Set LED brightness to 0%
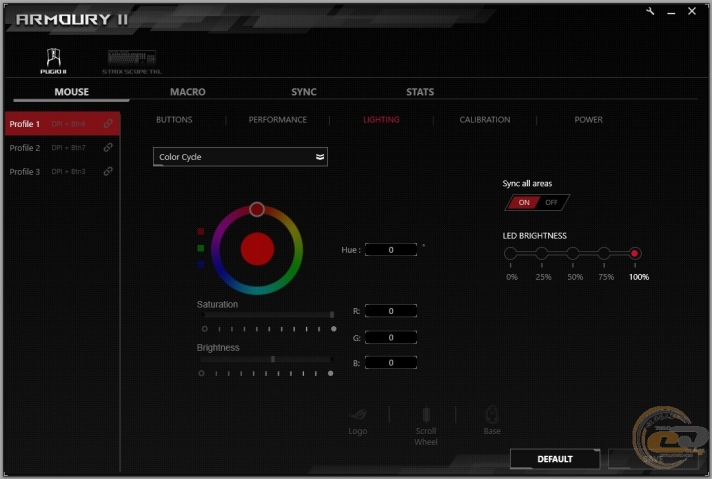The width and height of the screenshot is (712, 479). click(510, 253)
